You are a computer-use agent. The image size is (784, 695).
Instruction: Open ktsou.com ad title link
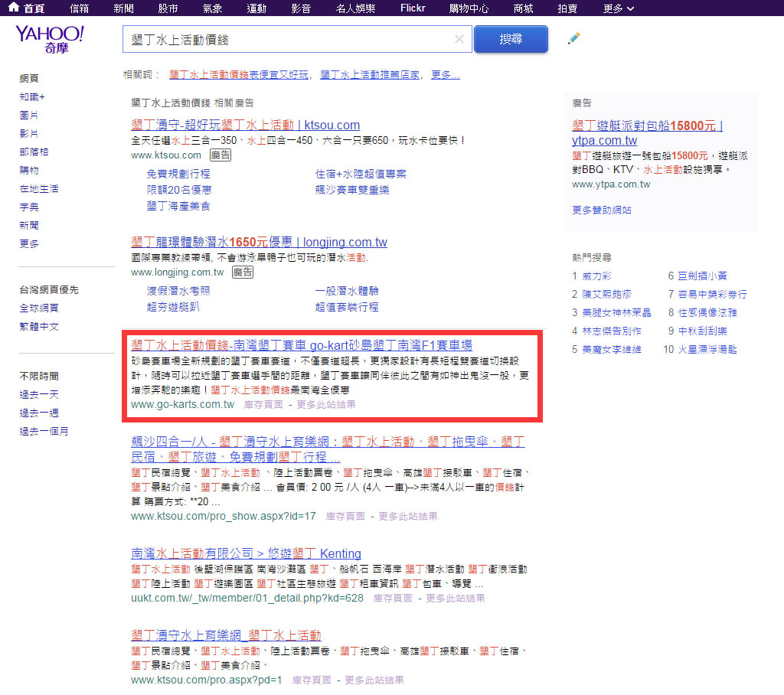coord(246,125)
